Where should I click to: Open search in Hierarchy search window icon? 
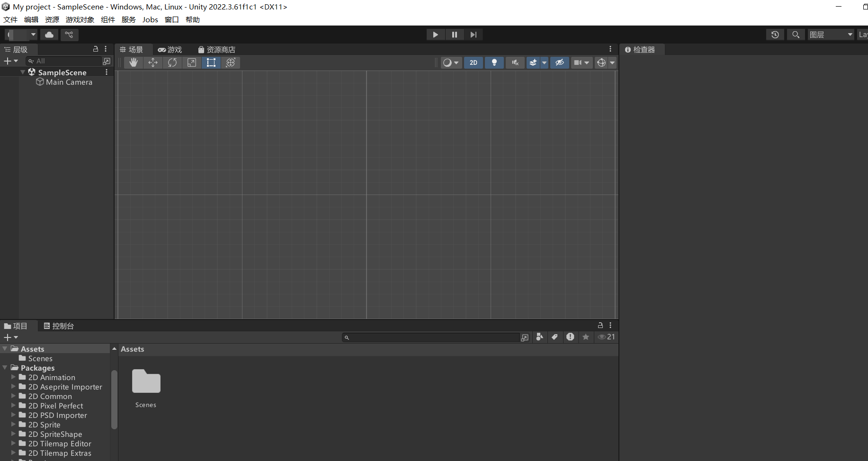107,61
